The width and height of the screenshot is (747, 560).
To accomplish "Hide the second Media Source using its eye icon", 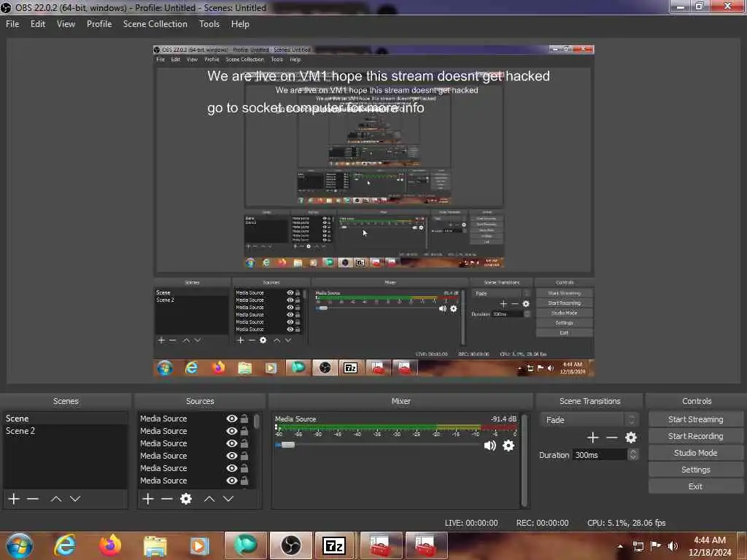I will [x=232, y=431].
